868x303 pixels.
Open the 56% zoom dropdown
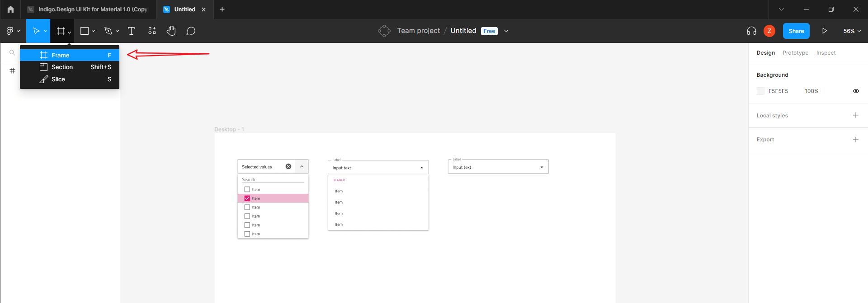[x=852, y=31]
